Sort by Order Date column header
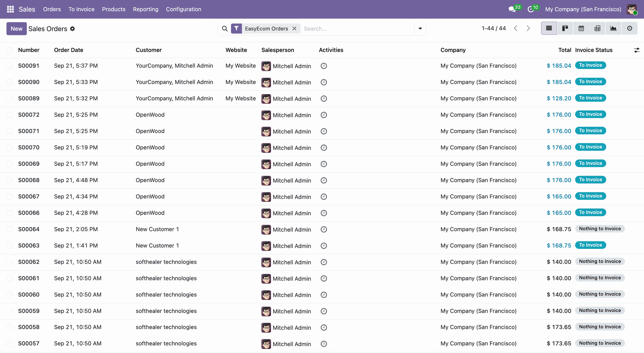Image resolution: width=644 pixels, height=353 pixels. pos(68,50)
